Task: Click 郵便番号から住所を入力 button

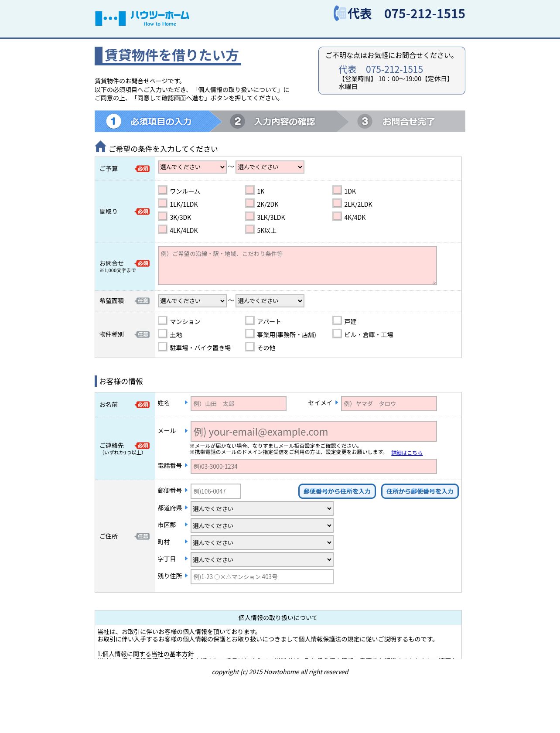Action: tap(337, 491)
